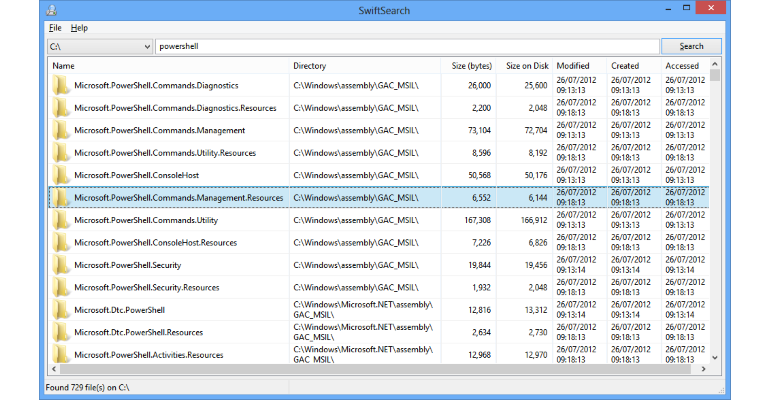This screenshot has height=400, width=770.
Task: Open the File menu
Action: [55, 28]
